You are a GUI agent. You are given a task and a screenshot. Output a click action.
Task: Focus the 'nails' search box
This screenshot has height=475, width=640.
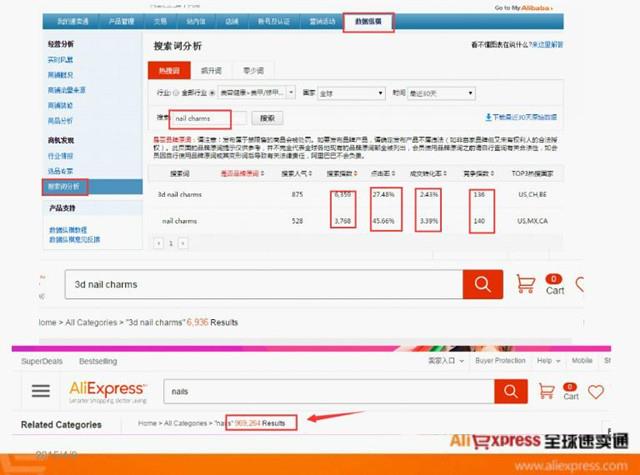[329, 391]
